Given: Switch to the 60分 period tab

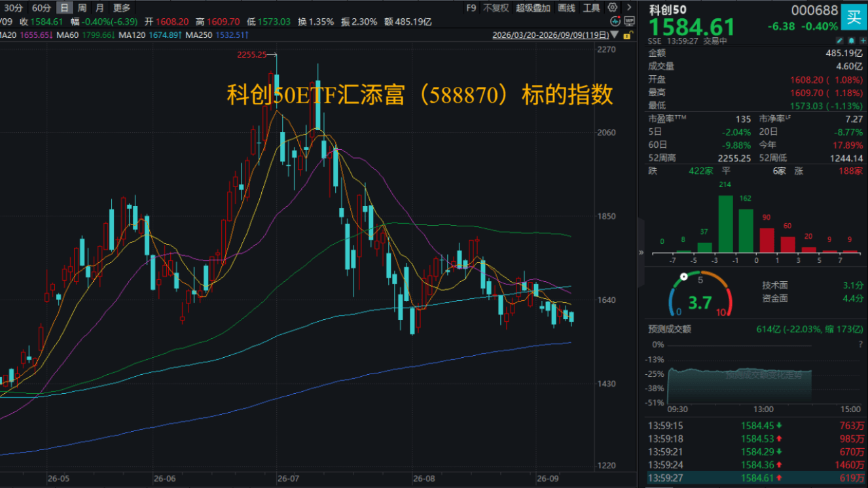Looking at the screenshot, I should coord(41,8).
